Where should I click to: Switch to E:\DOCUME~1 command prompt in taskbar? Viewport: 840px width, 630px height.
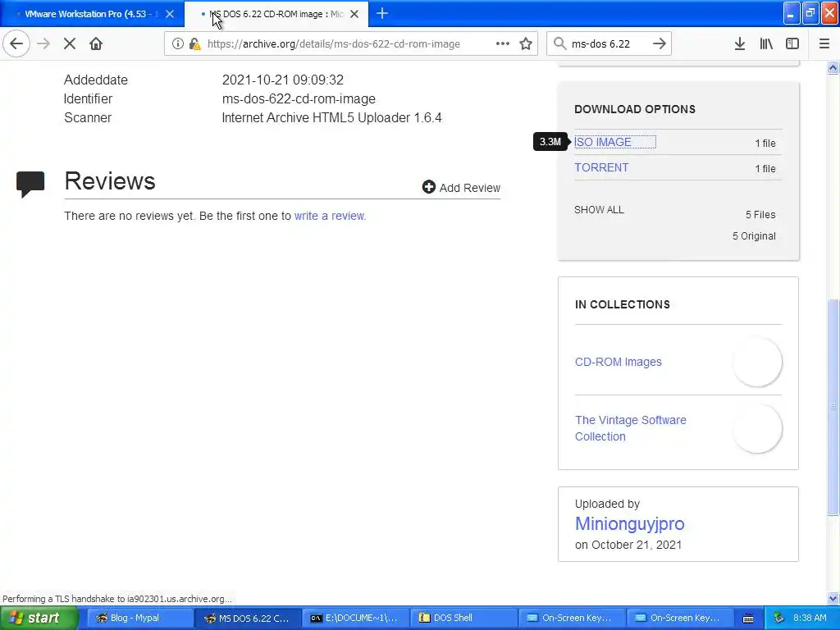pos(354,618)
